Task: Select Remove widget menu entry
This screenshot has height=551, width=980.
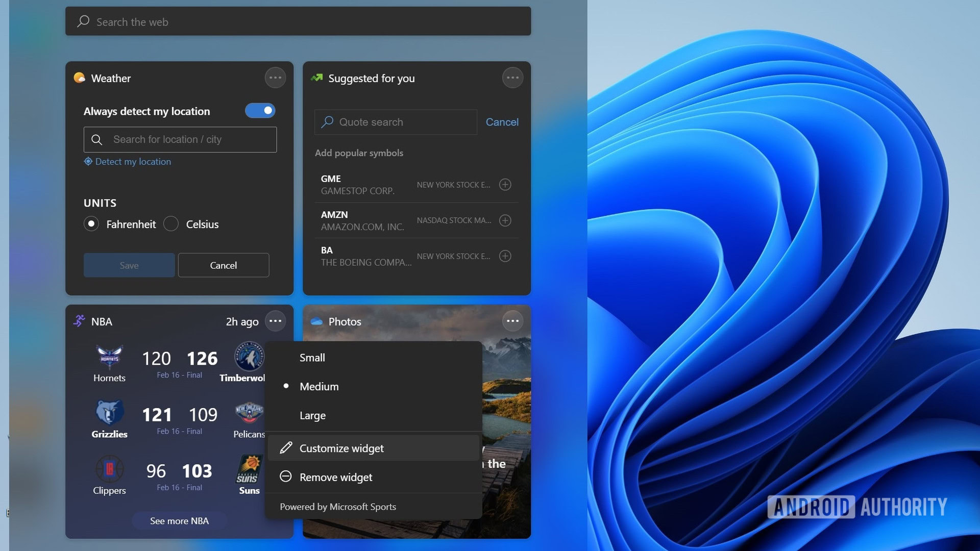Action: 335,478
